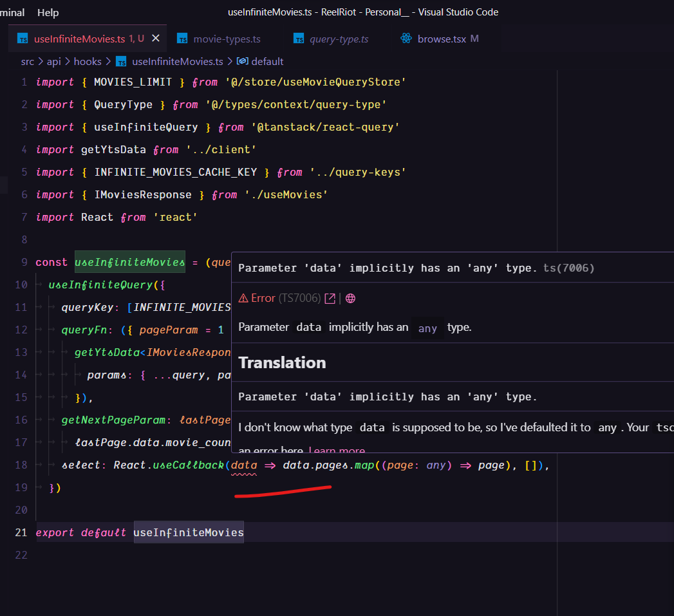Click 'getYtsData' import on line 4
The image size is (674, 616).
click(113, 149)
